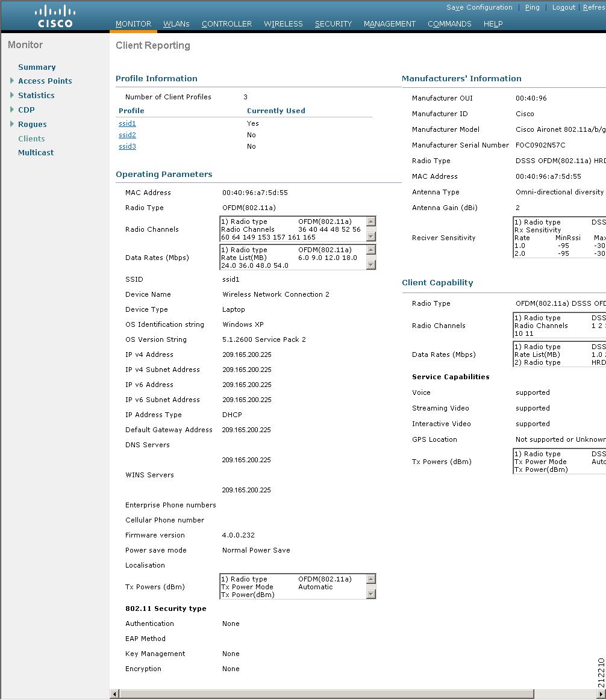Viewport: 606px width, 700px height.
Task: Click the Ping link
Action: (532, 7)
